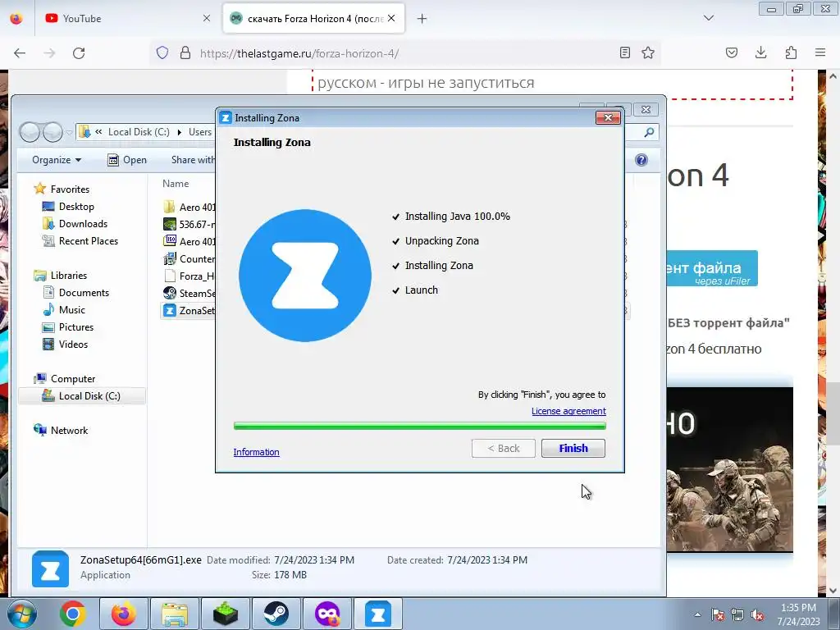Open the Firefox extensions icon

tap(791, 52)
